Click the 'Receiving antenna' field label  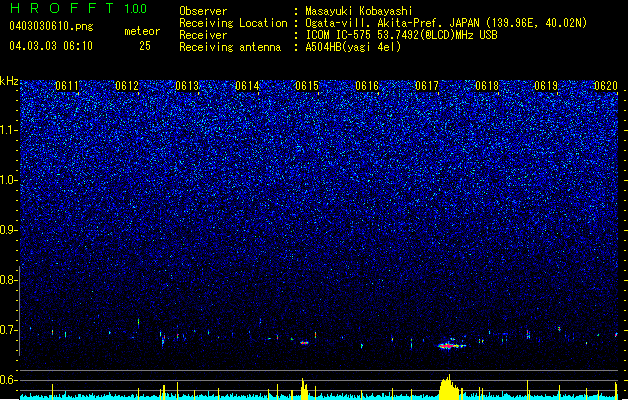[230, 47]
